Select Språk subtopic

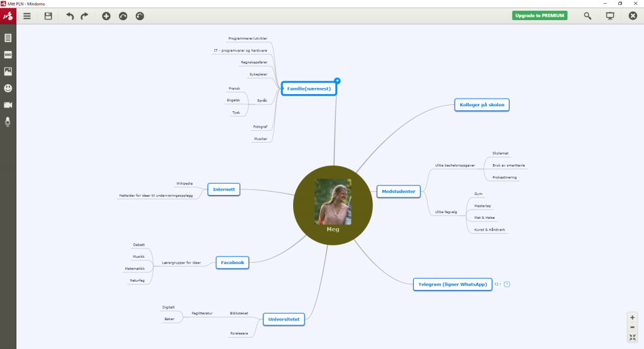pos(262,101)
